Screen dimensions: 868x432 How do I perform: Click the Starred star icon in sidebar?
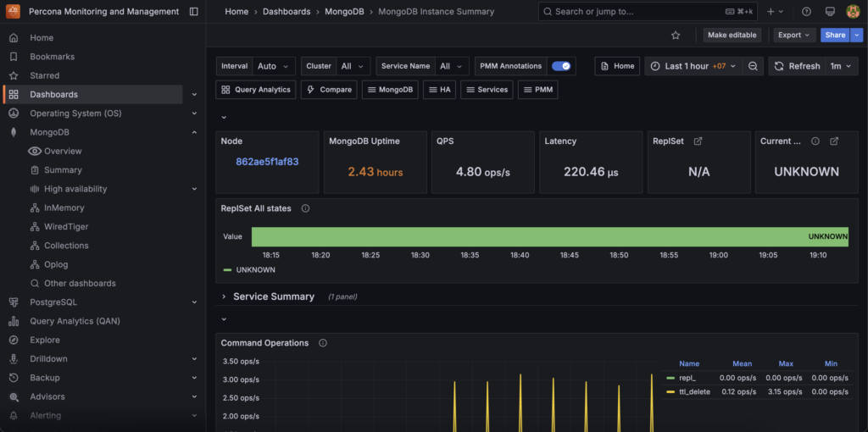tap(14, 75)
